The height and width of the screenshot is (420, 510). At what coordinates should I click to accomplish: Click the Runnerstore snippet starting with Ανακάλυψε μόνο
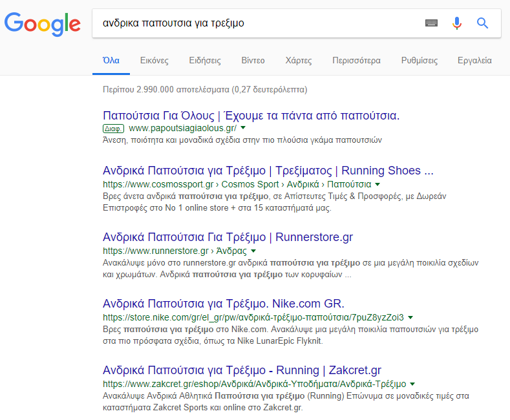(x=291, y=269)
